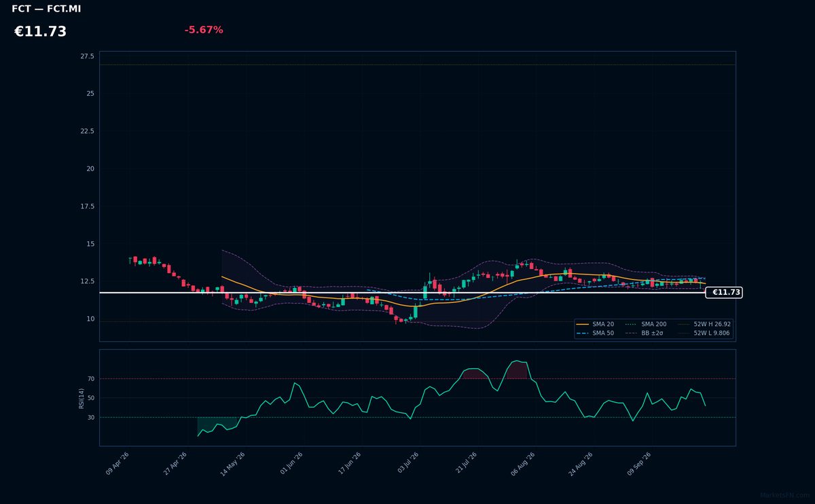Select the 21 Jul '26 date label
815x504 pixels.
466,464
